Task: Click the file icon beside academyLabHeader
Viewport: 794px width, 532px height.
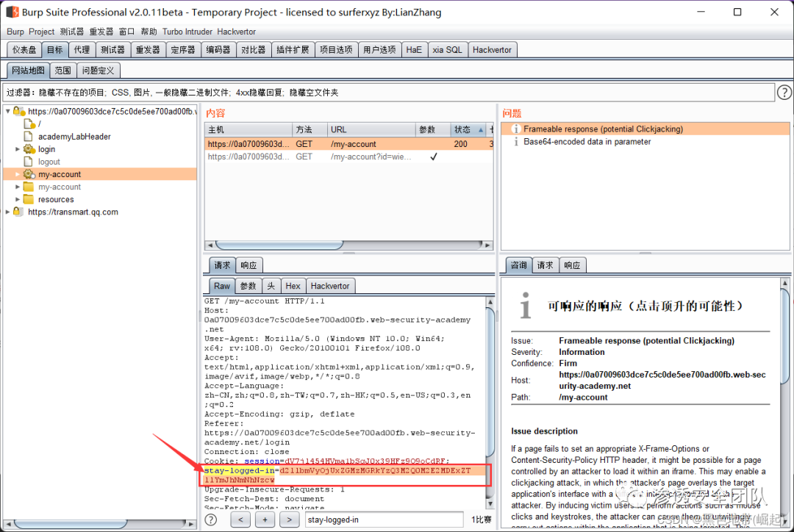Action: point(29,136)
